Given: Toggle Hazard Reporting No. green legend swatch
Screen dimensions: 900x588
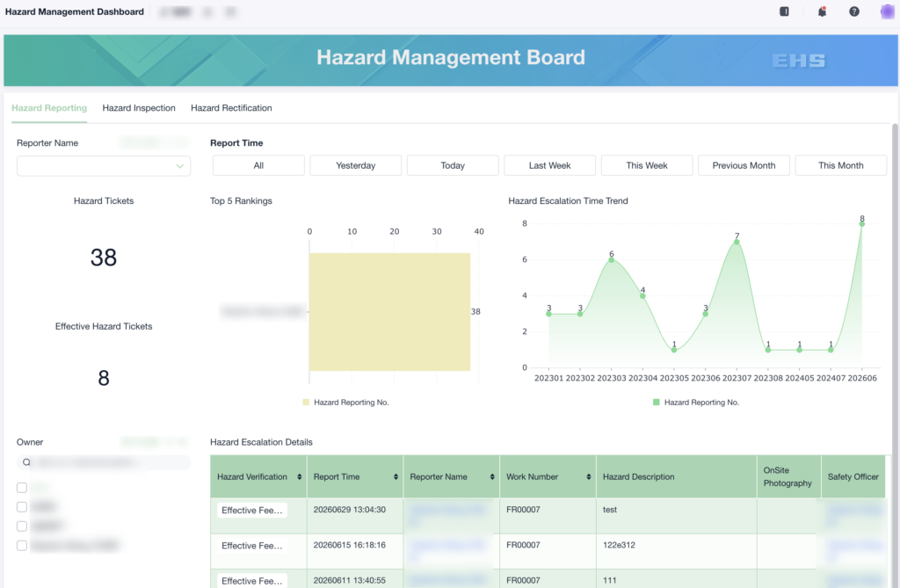Looking at the screenshot, I should coord(656,403).
